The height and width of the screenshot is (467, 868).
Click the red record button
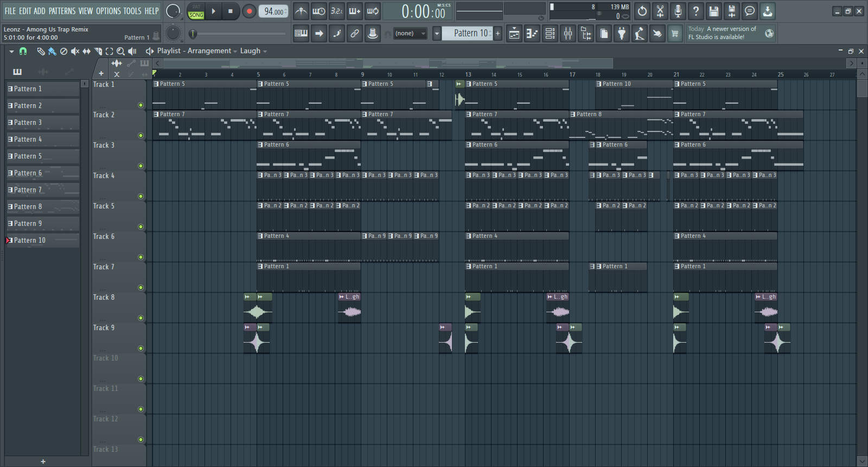pos(249,11)
